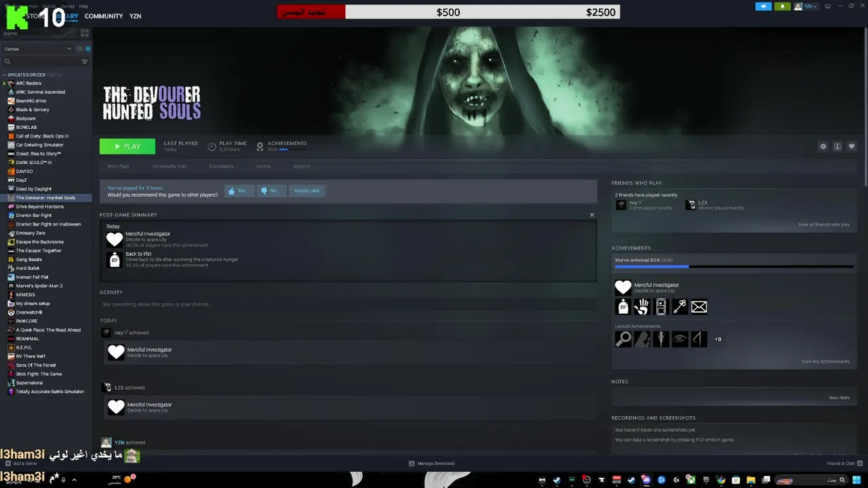This screenshot has height=488, width=868.
Task: Create a New Note
Action: [839, 398]
